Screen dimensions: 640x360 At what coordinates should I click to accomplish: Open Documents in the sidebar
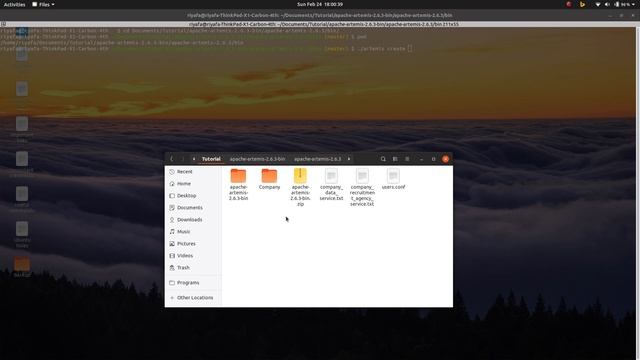click(193, 208)
